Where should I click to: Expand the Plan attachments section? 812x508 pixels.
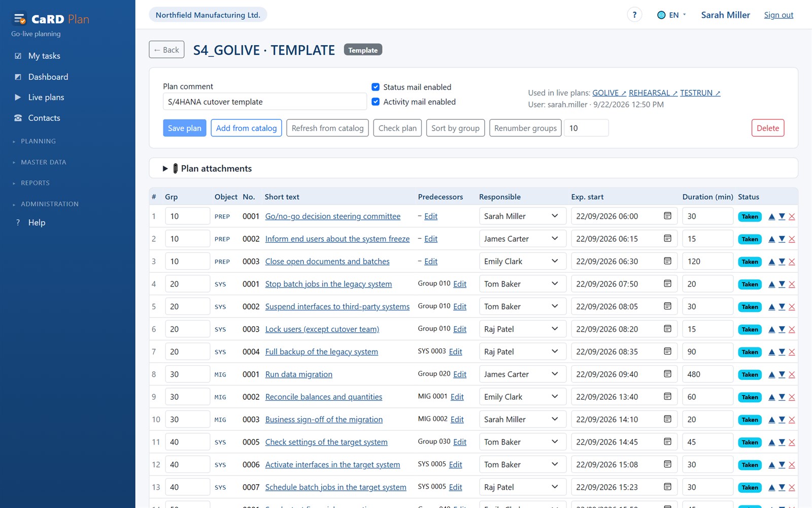coord(165,169)
